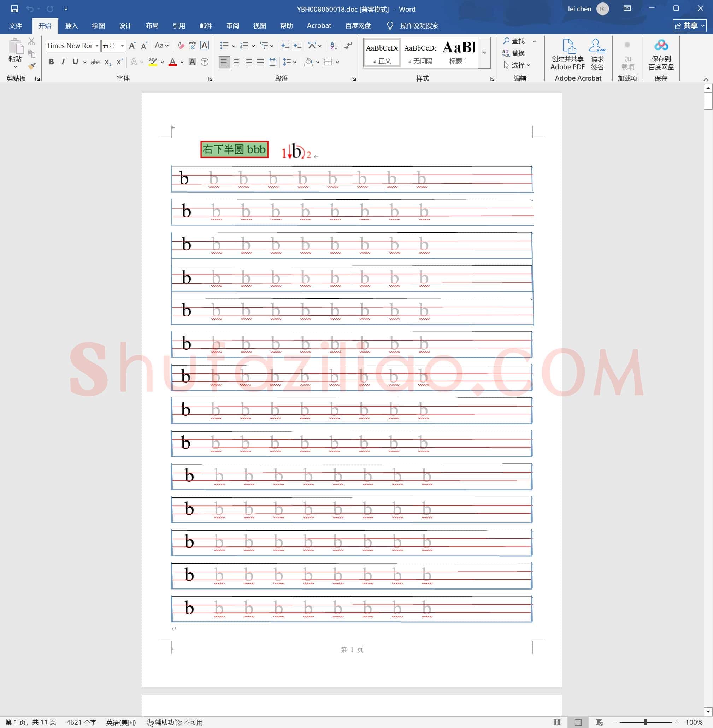Switch to web layout view icon
713x728 pixels.
(600, 722)
